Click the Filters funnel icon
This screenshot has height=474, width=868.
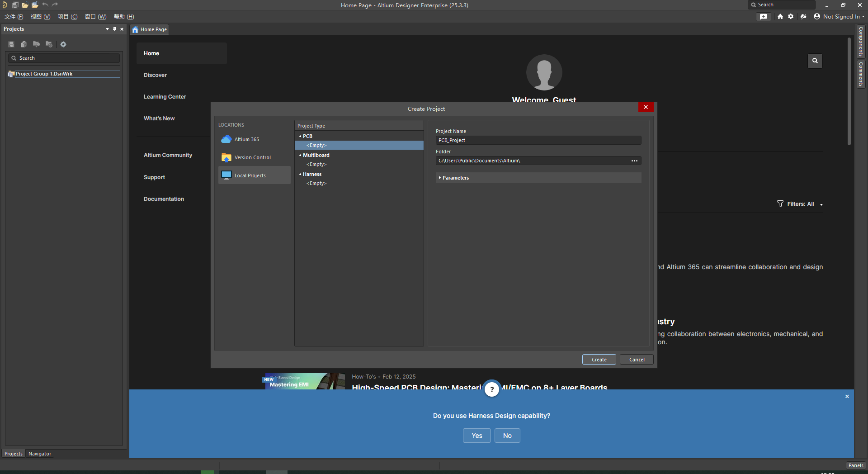780,204
